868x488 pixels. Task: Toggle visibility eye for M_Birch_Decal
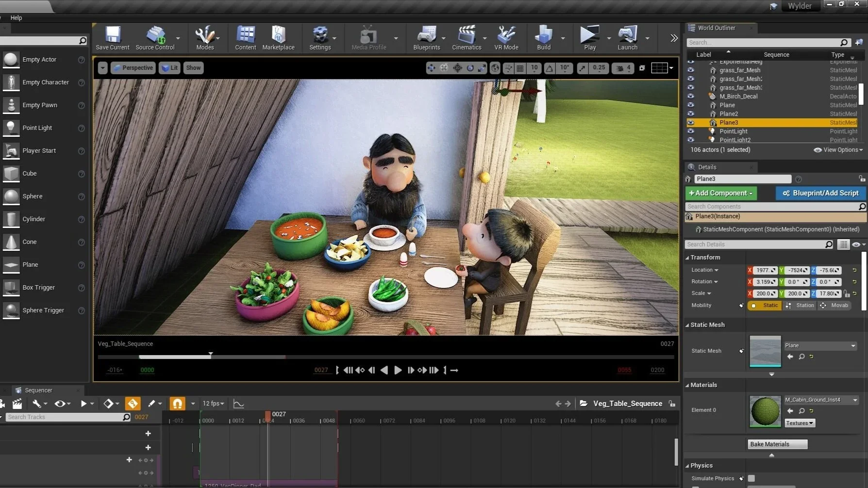pyautogui.click(x=691, y=97)
